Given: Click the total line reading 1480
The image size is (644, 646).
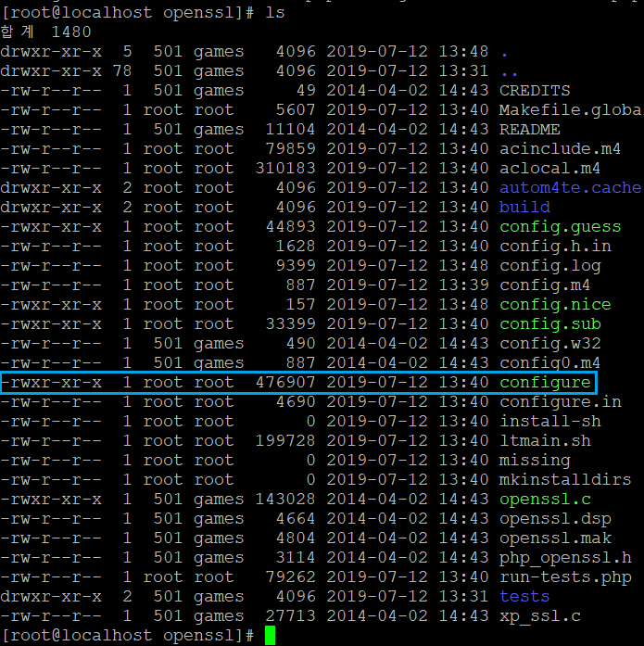Looking at the screenshot, I should click(45, 32).
